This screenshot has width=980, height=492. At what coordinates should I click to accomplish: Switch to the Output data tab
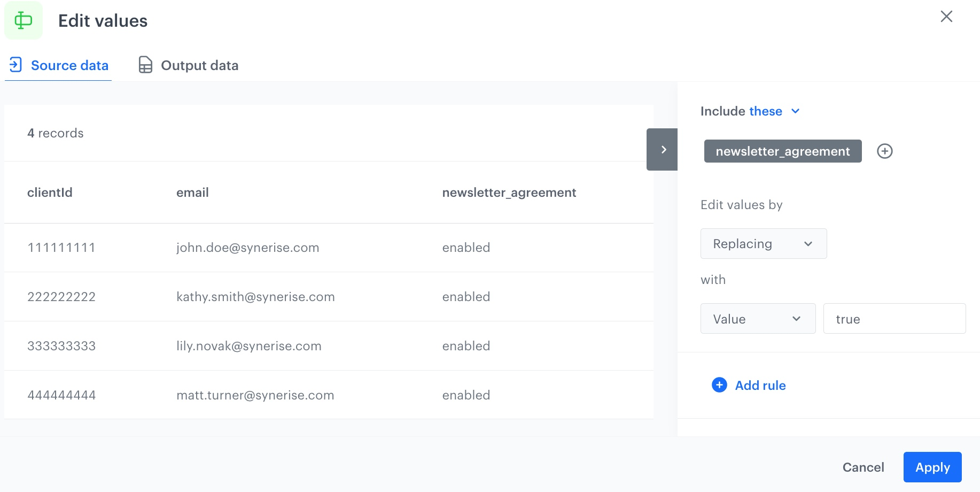point(199,65)
